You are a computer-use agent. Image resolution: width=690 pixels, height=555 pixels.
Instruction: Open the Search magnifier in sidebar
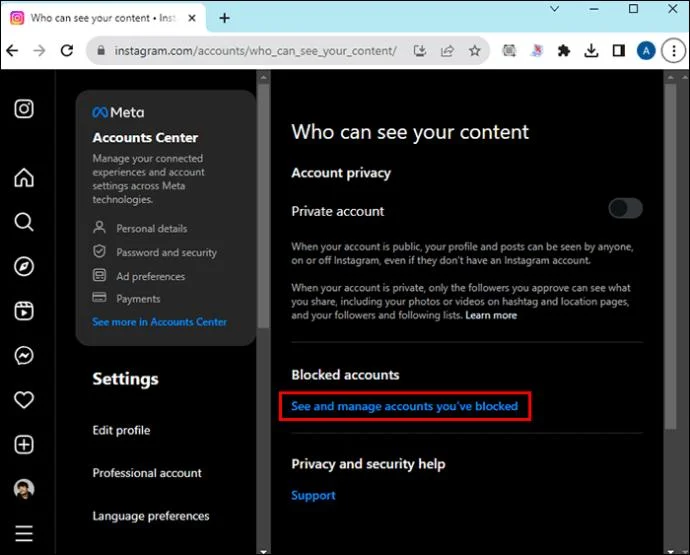(x=24, y=222)
